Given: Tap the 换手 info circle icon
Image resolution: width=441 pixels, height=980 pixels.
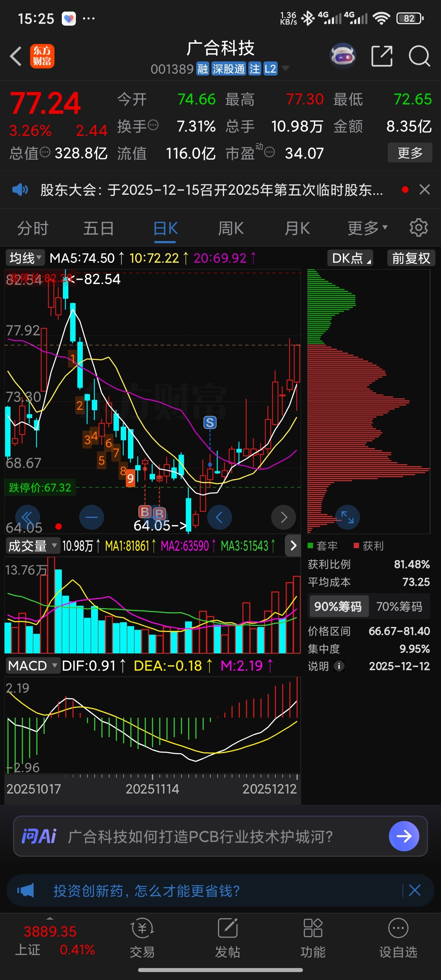Looking at the screenshot, I should 153,125.
